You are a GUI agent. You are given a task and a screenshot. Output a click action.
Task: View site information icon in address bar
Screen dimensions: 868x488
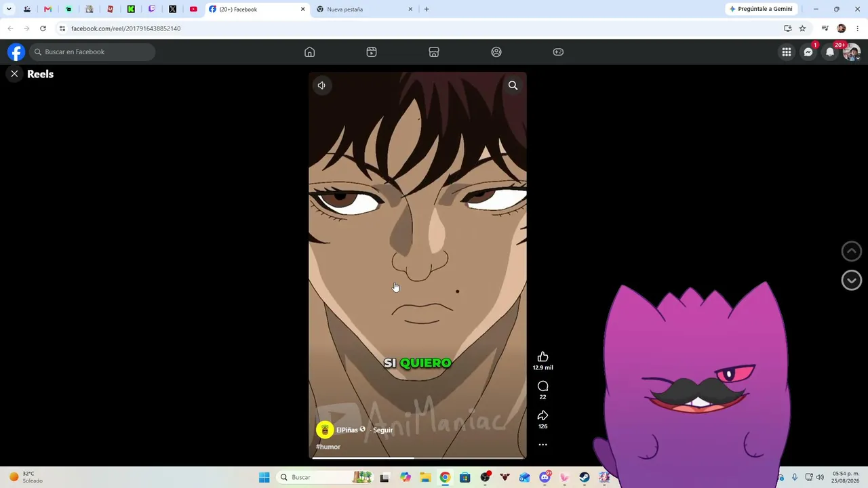coord(62,28)
